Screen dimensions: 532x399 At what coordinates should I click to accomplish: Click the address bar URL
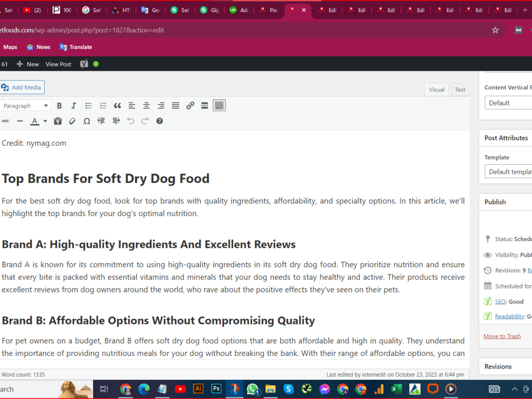click(82, 30)
